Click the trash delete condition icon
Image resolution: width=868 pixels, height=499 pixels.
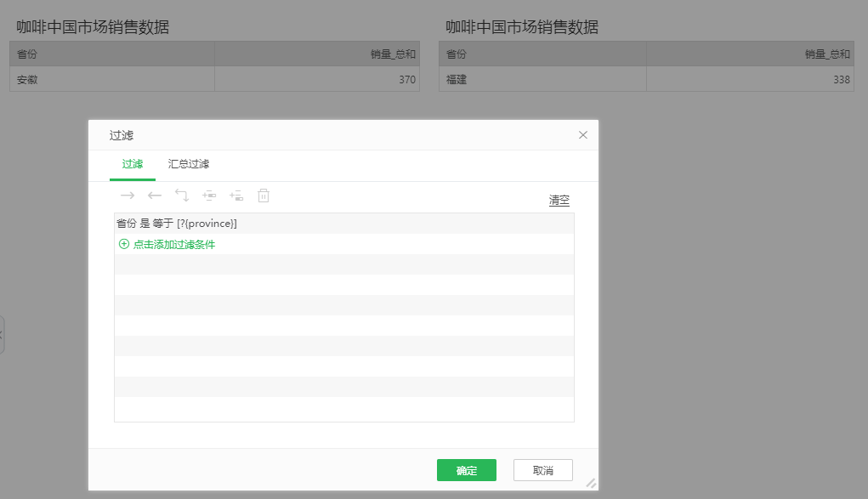(x=264, y=196)
